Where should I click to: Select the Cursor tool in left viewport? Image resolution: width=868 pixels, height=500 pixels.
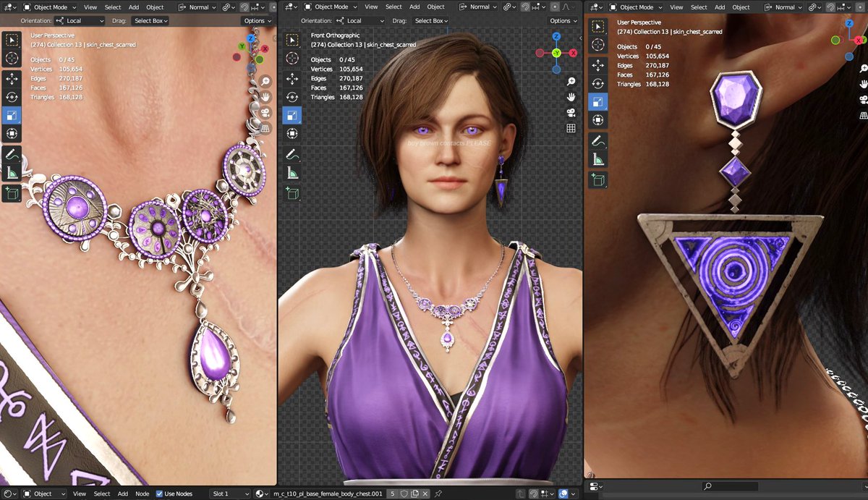[12, 59]
